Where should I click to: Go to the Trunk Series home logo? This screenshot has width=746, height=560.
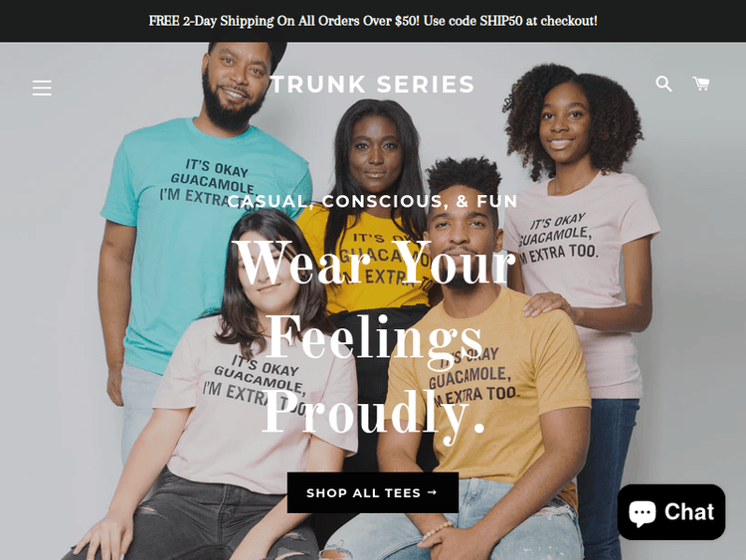tap(372, 85)
